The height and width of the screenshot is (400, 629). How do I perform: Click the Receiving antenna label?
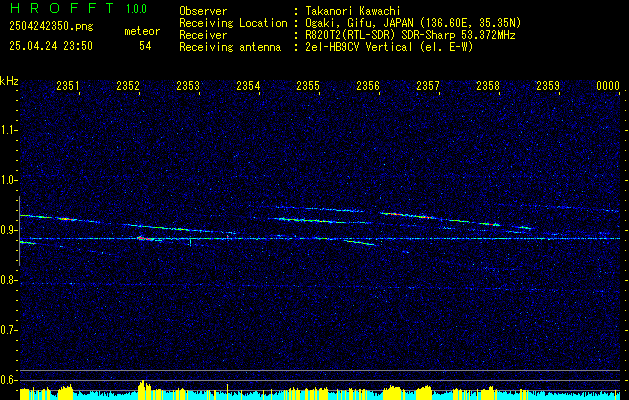click(230, 47)
